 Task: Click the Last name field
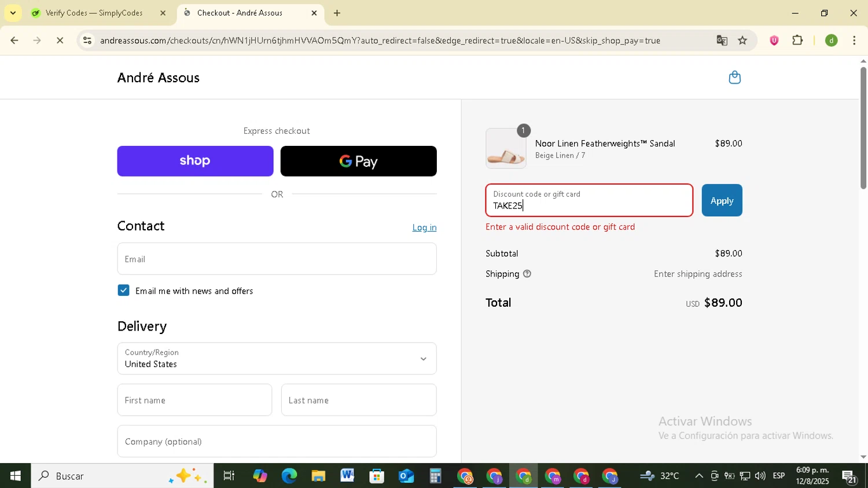(x=359, y=400)
